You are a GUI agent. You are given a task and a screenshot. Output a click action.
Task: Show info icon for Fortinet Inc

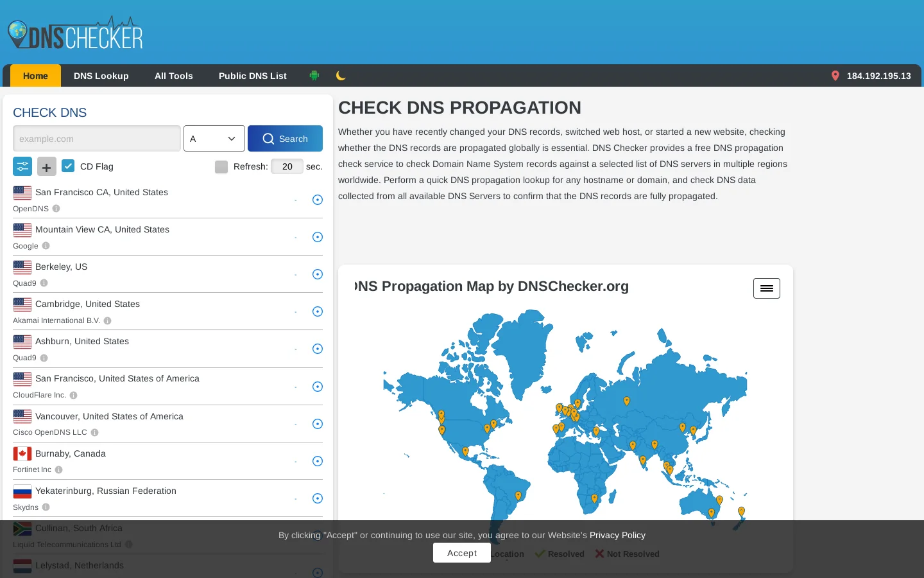tap(59, 469)
